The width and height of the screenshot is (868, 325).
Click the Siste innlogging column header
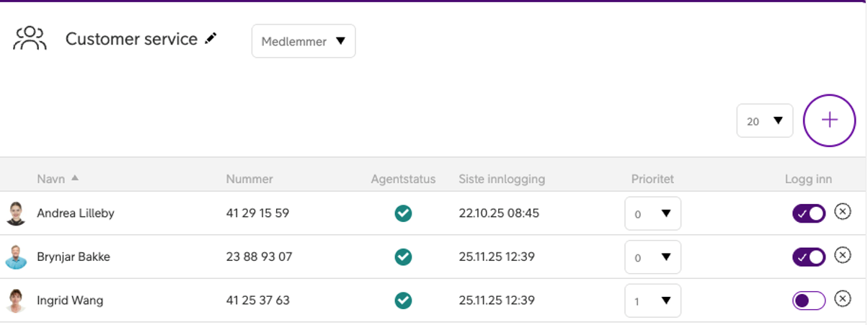(x=502, y=179)
